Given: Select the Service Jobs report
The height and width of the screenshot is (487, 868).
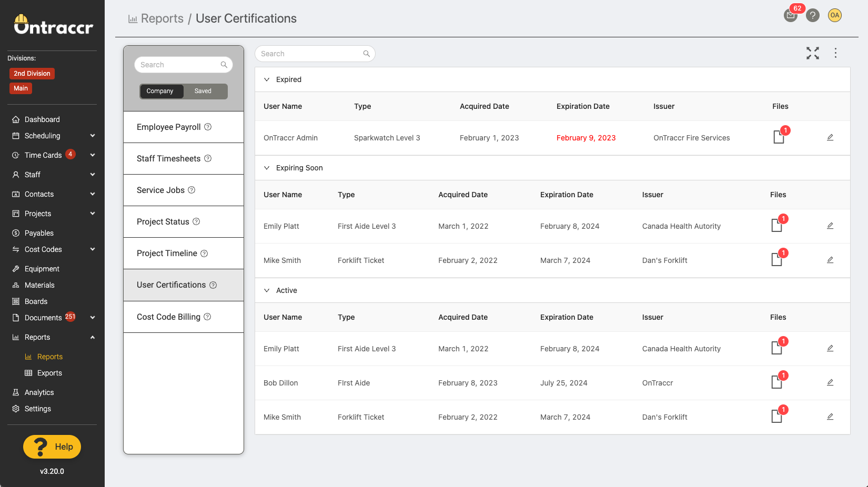Looking at the screenshot, I should point(184,190).
